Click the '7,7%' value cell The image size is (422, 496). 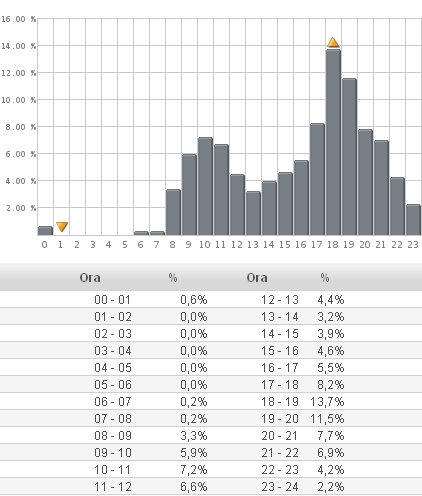tap(331, 436)
